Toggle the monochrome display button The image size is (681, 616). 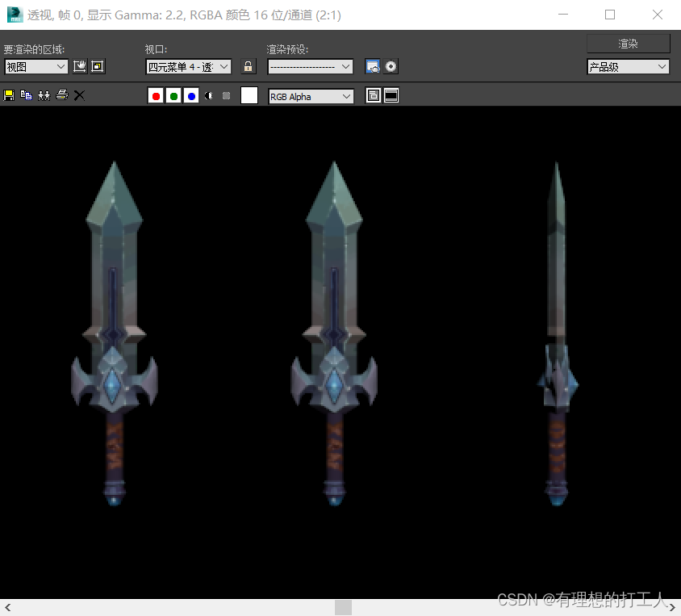[x=226, y=96]
